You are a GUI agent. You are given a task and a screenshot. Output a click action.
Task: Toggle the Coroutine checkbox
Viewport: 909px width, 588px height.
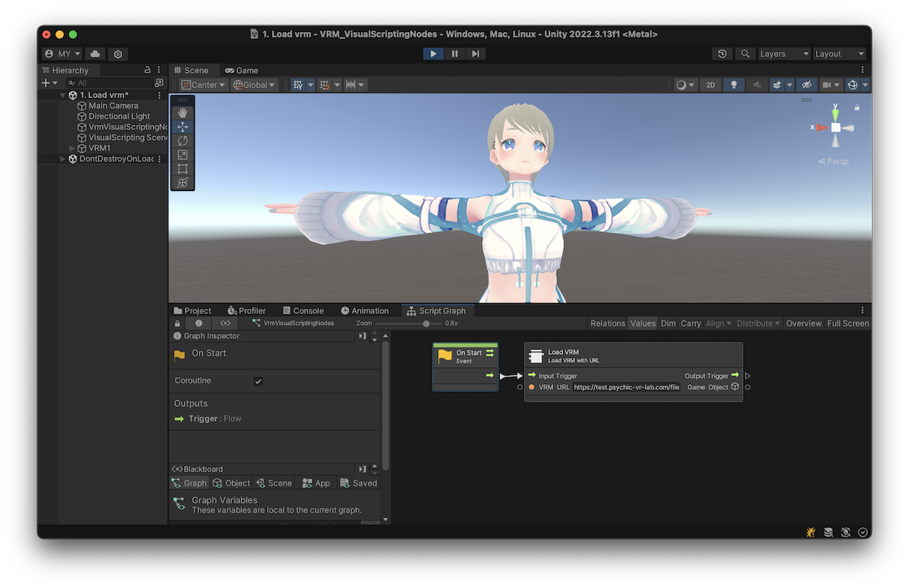258,381
